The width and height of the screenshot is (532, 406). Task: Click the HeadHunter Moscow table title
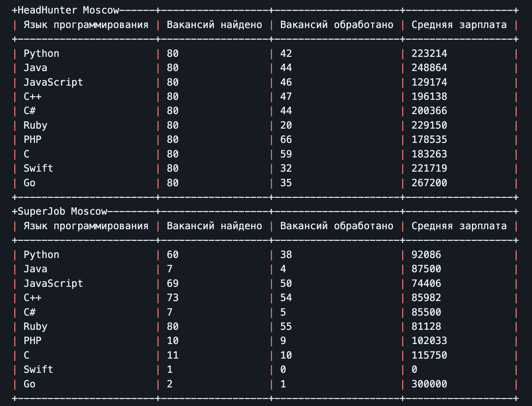tap(68, 10)
